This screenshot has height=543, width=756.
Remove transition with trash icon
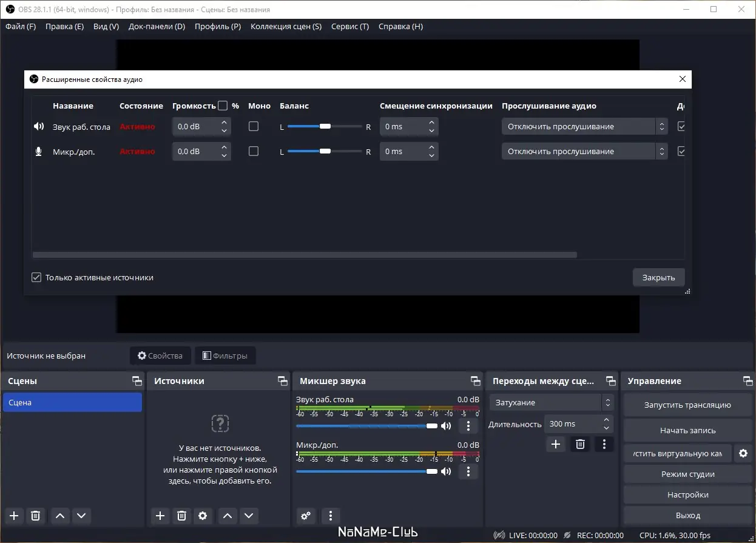pos(580,444)
